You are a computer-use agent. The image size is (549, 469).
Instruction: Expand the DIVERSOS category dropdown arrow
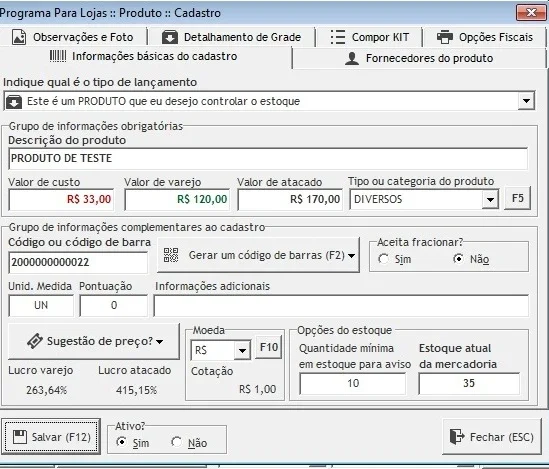coord(490,200)
